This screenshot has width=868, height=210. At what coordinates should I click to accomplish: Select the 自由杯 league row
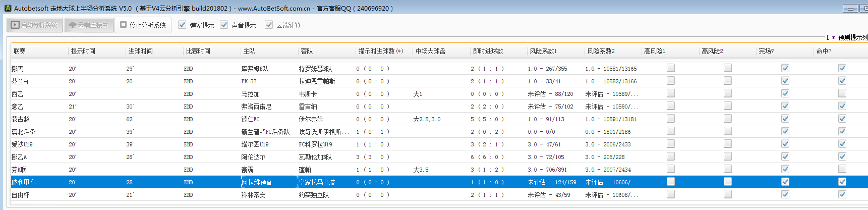21,195
